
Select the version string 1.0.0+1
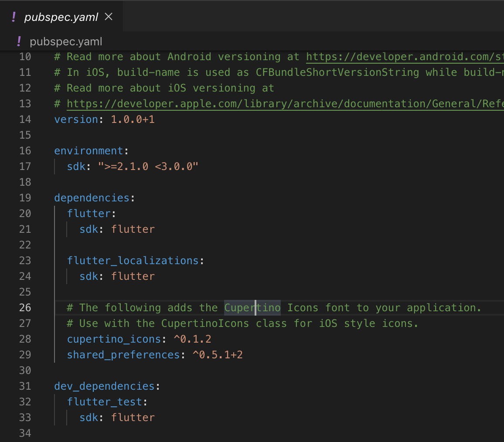133,119
